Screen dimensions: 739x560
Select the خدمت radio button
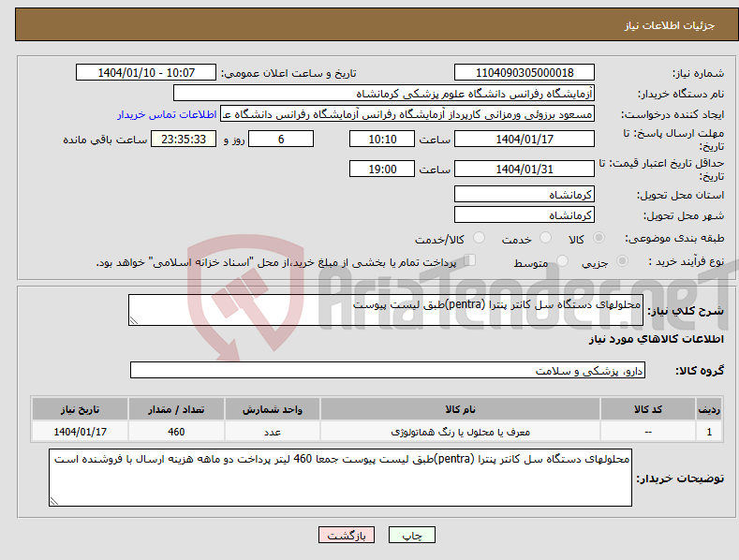pos(545,238)
